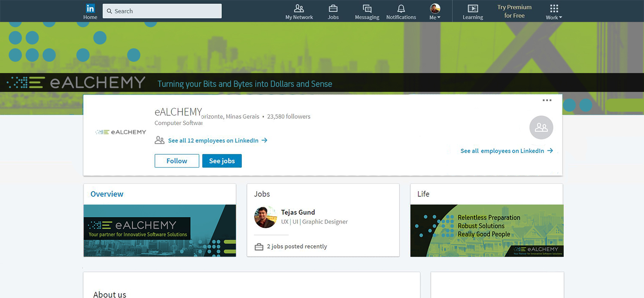
Task: Open My Network from the top bar
Action: point(299,12)
